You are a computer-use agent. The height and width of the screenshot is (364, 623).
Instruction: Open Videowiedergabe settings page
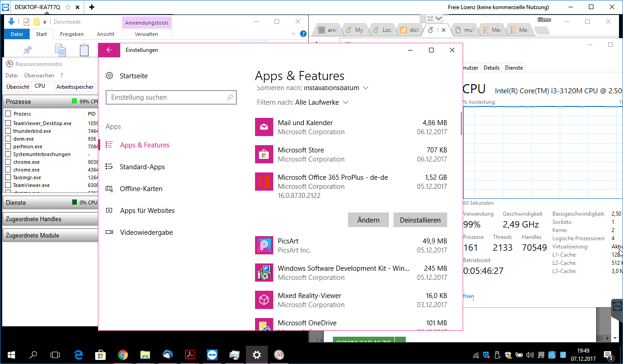(x=146, y=233)
